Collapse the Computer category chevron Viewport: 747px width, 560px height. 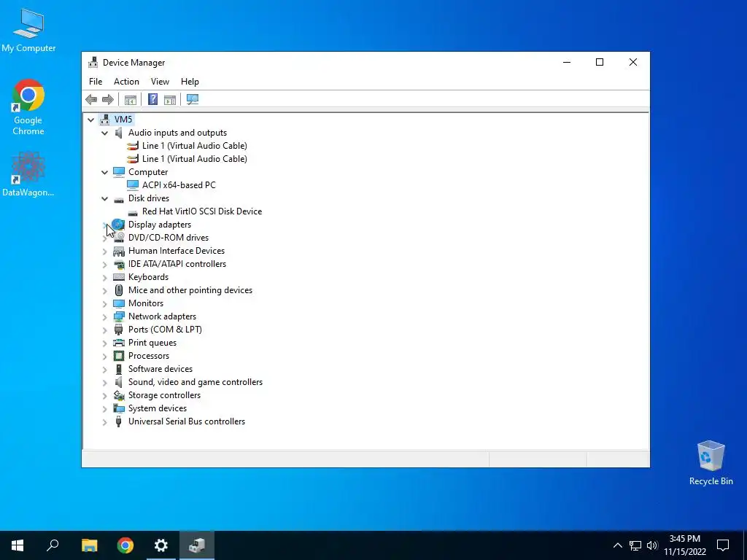click(104, 172)
